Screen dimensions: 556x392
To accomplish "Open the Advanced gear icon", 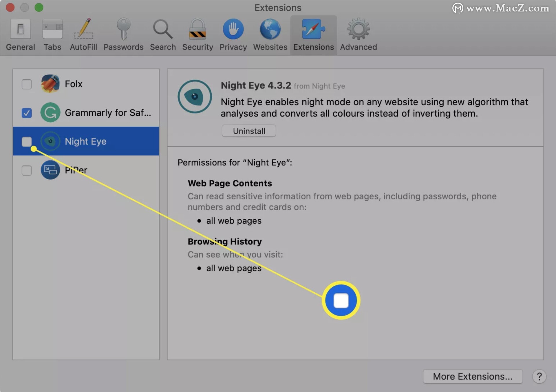I will [x=359, y=29].
